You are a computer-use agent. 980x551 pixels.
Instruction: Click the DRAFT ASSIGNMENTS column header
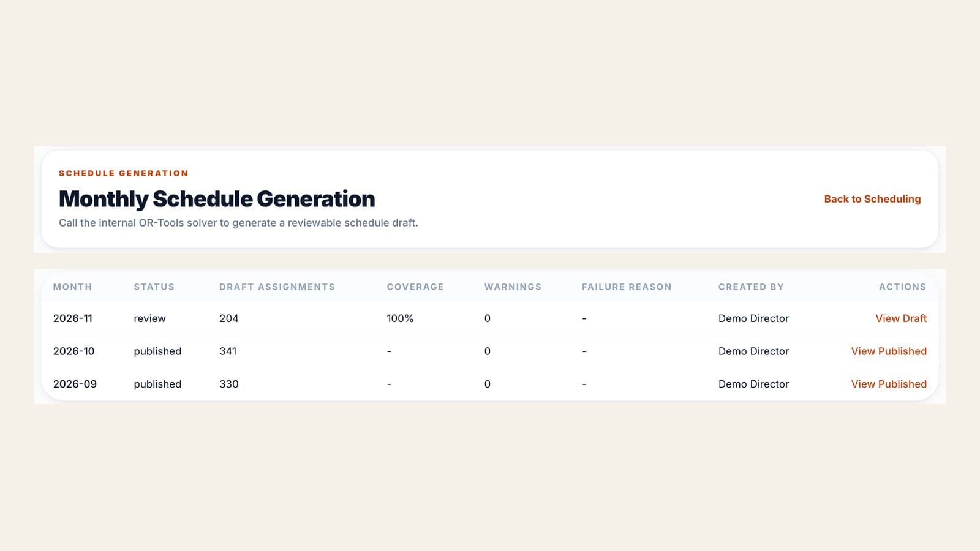click(277, 287)
